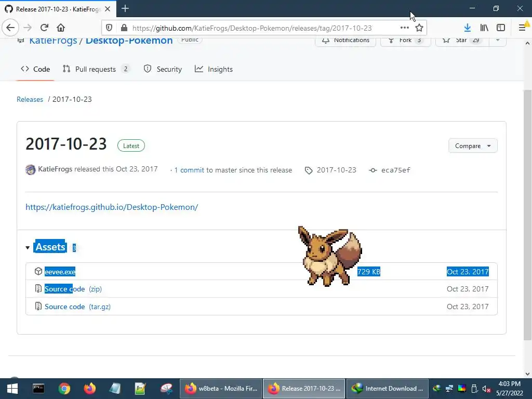Close the Release 2017-10-23 tab
The height and width of the screenshot is (399, 532).
[x=108, y=9]
